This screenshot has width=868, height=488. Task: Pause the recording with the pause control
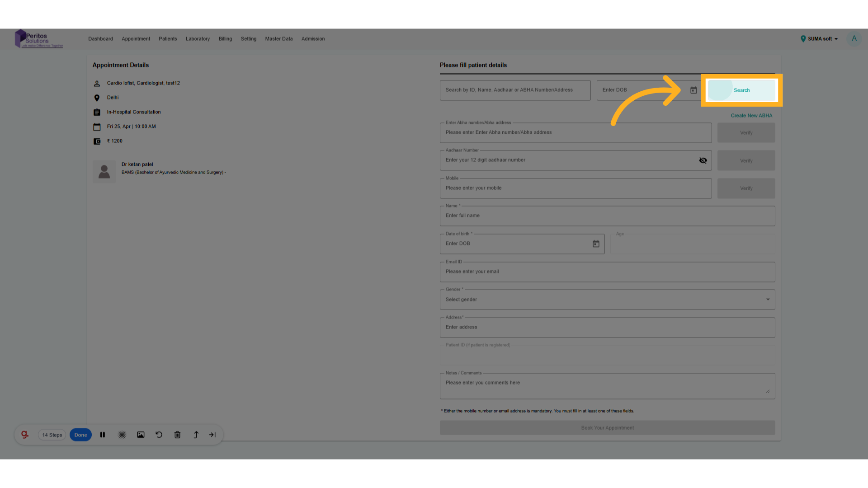tap(103, 435)
